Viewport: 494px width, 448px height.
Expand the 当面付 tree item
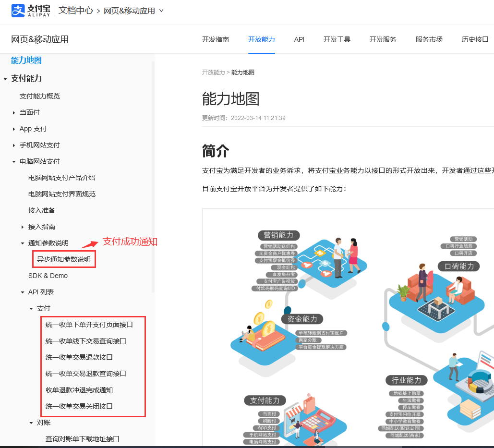(x=14, y=113)
